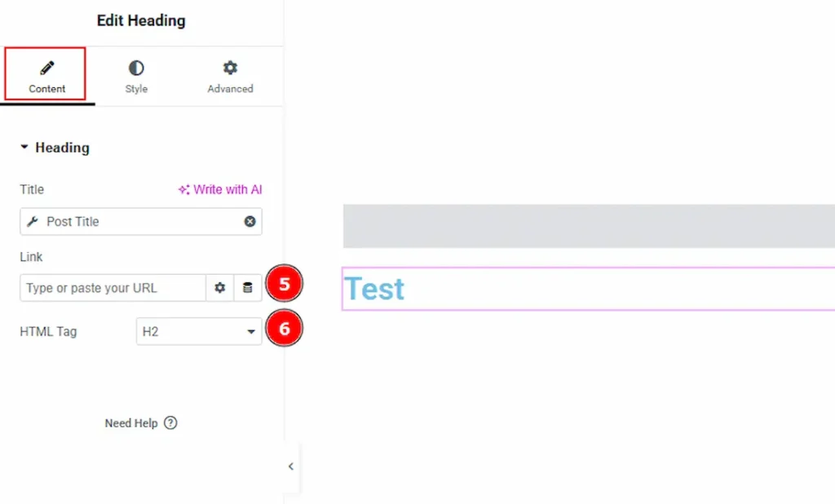Open link options gear next to URL field

[219, 288]
